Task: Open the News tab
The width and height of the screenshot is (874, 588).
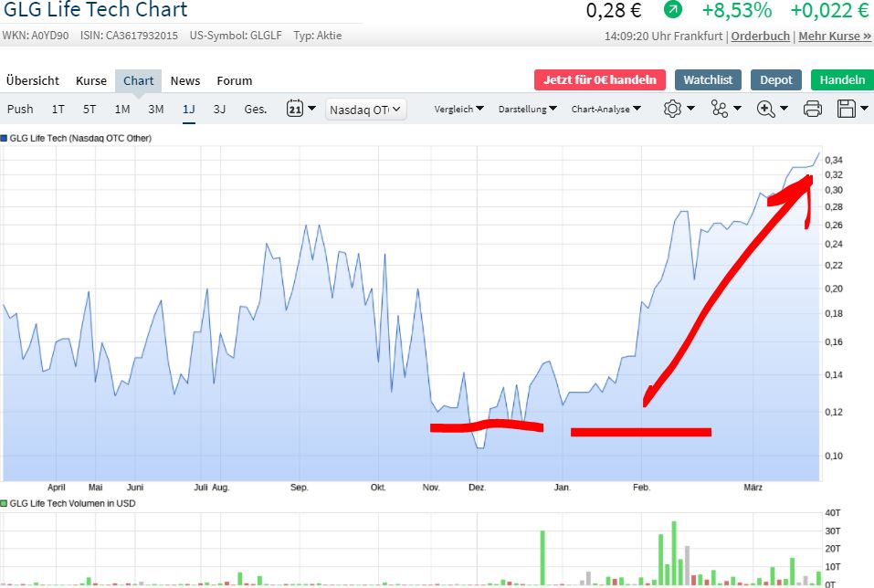Action: [x=185, y=81]
